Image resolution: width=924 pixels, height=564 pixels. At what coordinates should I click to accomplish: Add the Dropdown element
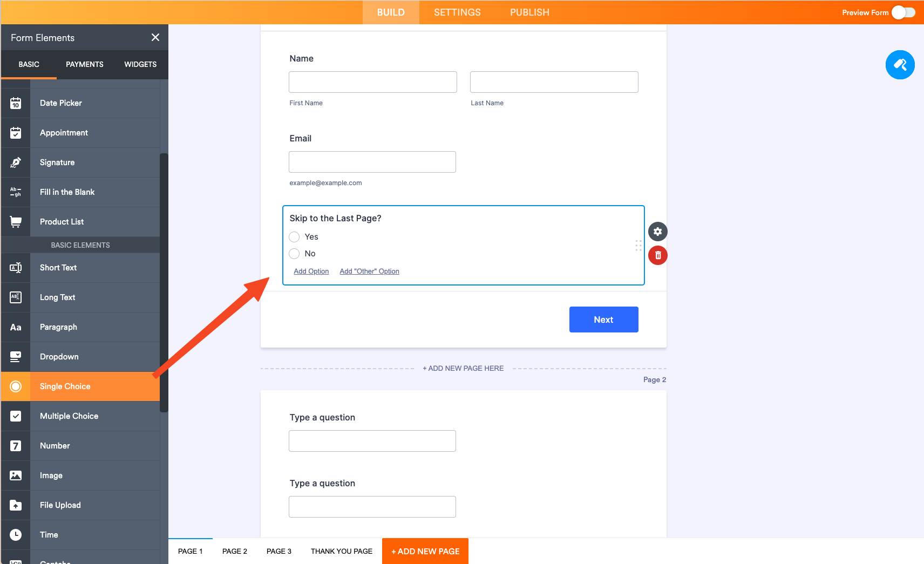(80, 357)
